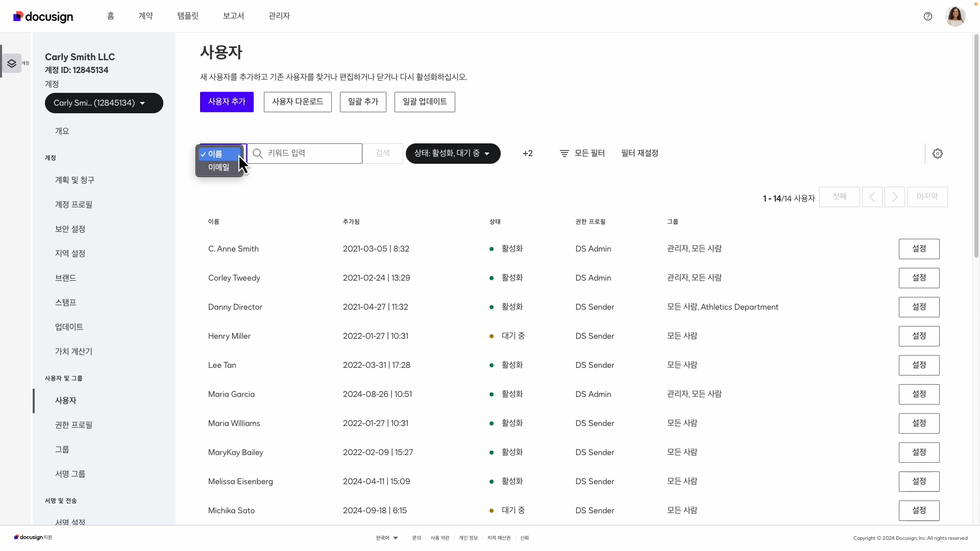Open the 계약 menu

click(x=146, y=16)
